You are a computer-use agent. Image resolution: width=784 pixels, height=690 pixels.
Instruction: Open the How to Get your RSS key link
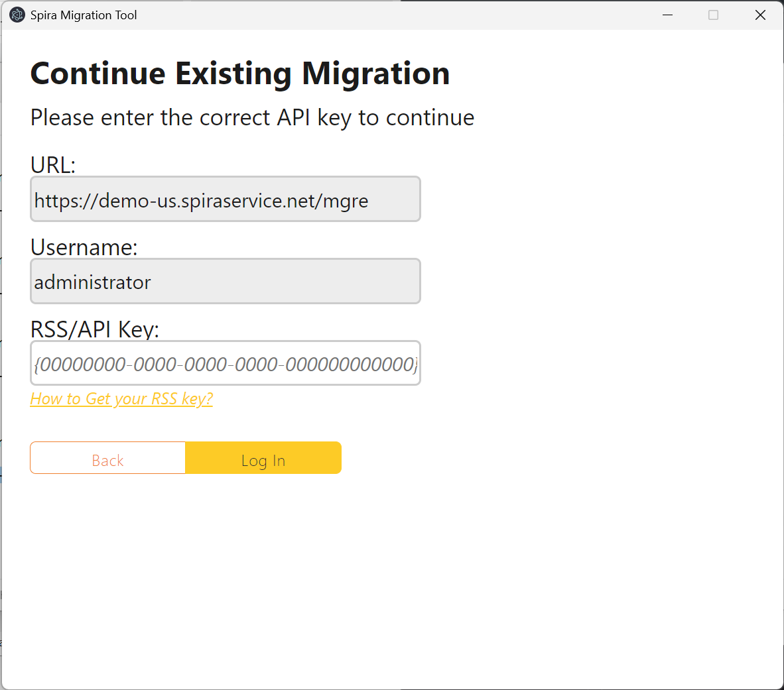click(x=121, y=399)
